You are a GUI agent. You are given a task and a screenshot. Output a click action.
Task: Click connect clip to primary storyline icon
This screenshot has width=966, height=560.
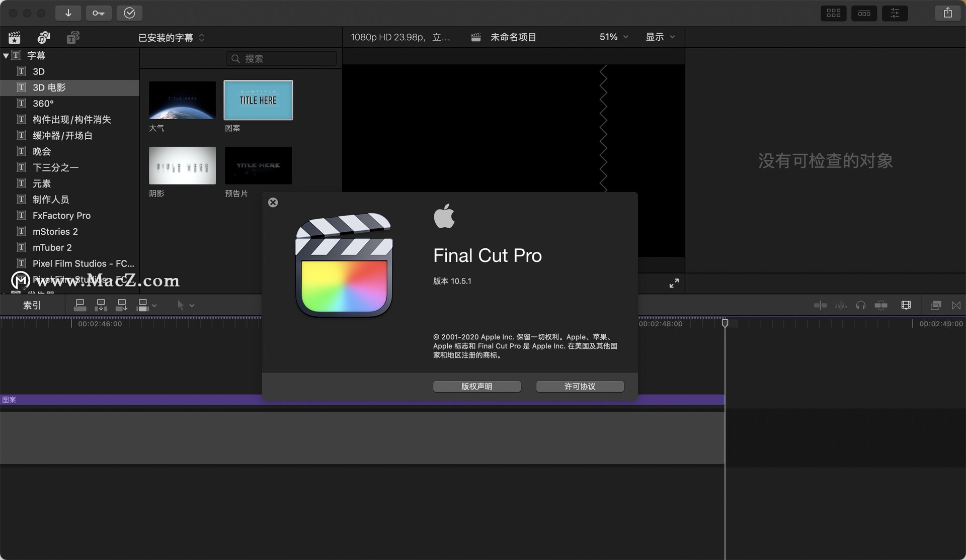click(x=80, y=305)
